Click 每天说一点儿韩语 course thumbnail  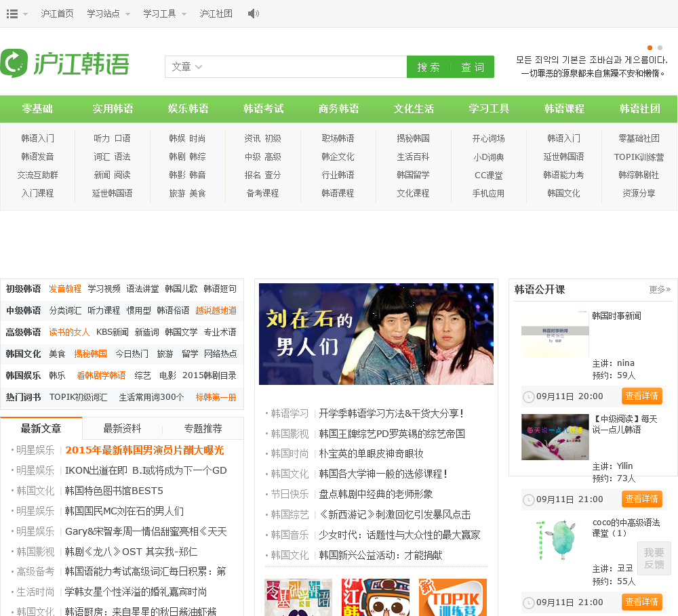555,436
